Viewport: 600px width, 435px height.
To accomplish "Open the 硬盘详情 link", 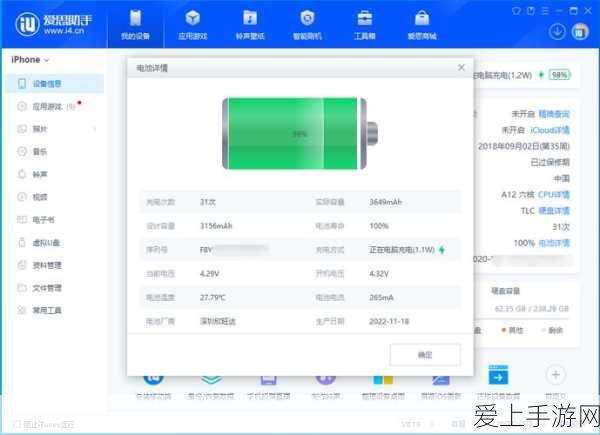I will (554, 210).
